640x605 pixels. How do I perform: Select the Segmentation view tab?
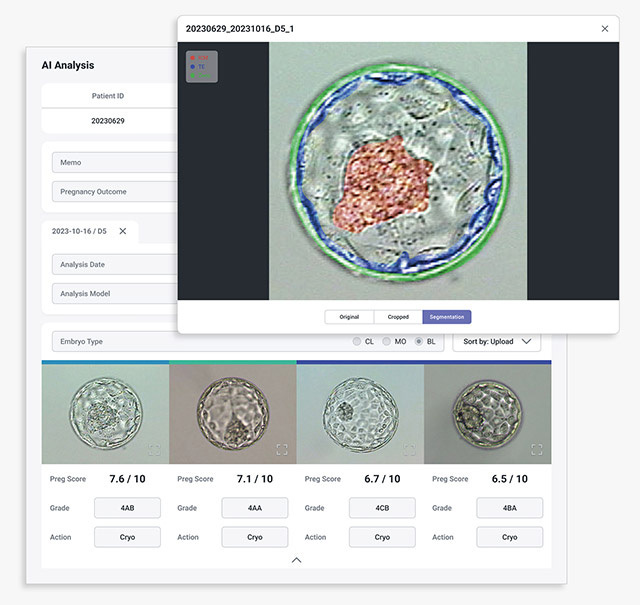[446, 317]
